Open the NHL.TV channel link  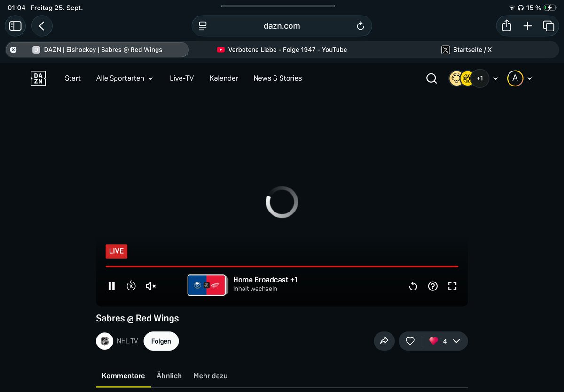(127, 341)
